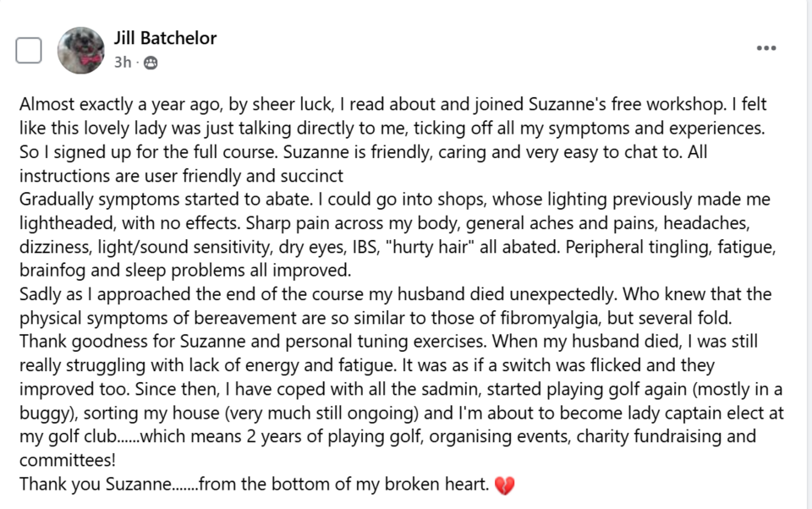
Task: Open the three-dot post options menu
Action: coord(765,48)
